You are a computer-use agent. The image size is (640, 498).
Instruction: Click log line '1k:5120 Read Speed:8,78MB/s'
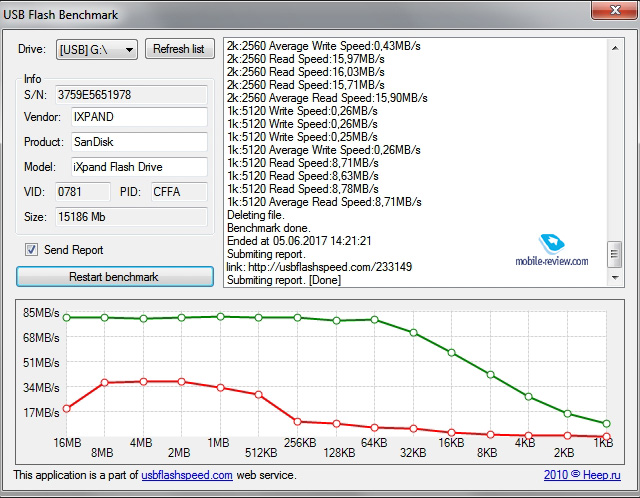302,189
